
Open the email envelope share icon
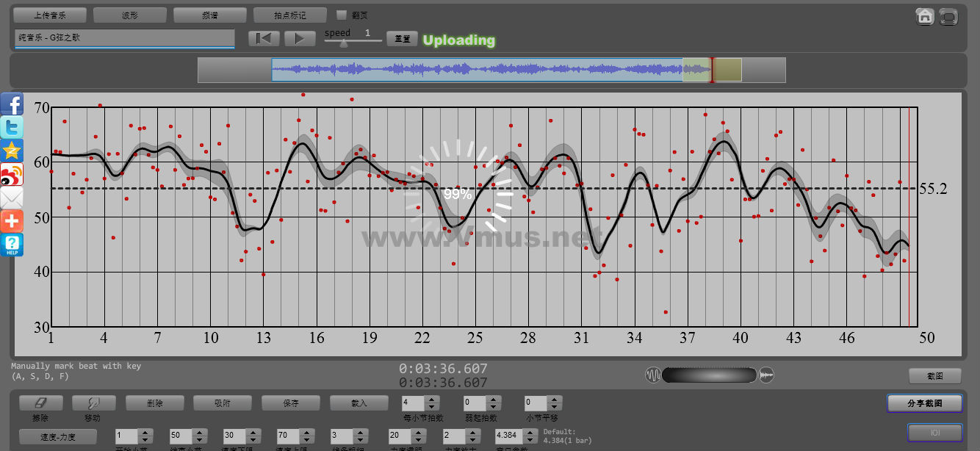12,198
